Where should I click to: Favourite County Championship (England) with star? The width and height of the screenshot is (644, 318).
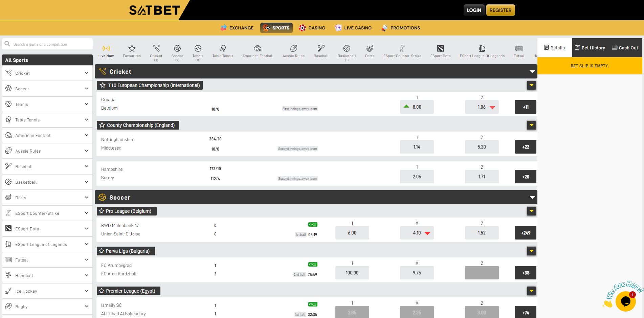(102, 125)
